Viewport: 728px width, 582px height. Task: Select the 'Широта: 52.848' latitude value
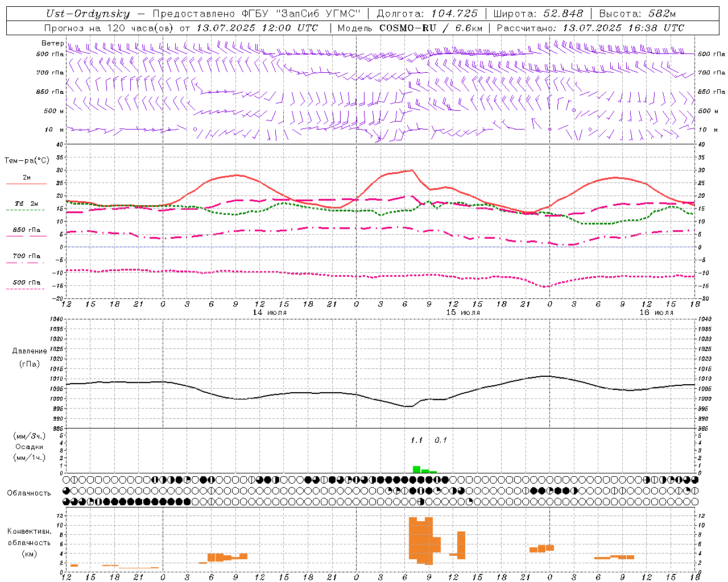tap(538, 14)
